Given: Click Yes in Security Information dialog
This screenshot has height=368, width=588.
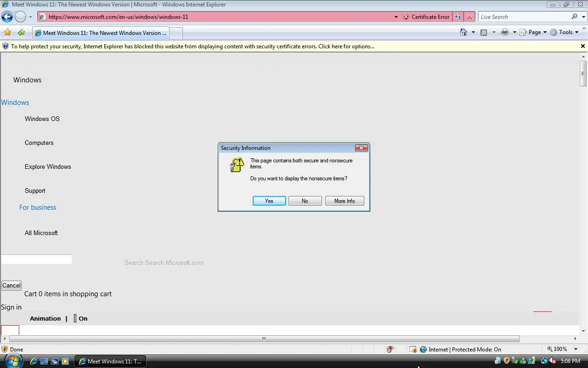Looking at the screenshot, I should [269, 201].
